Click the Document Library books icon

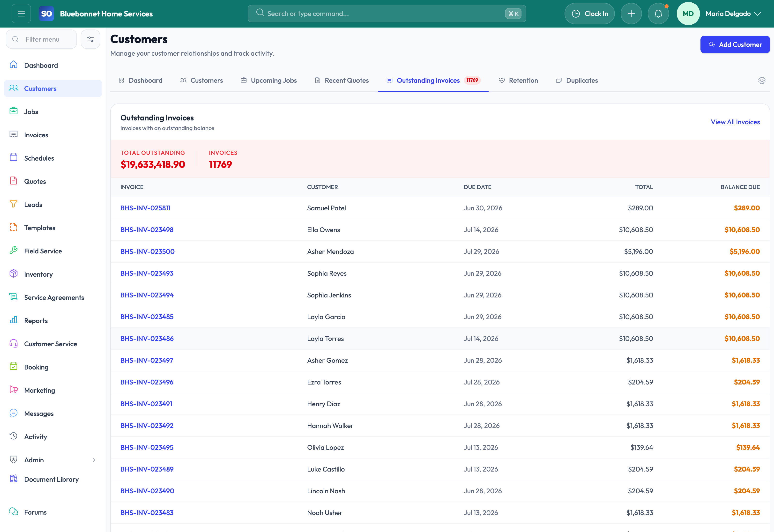[13, 479]
